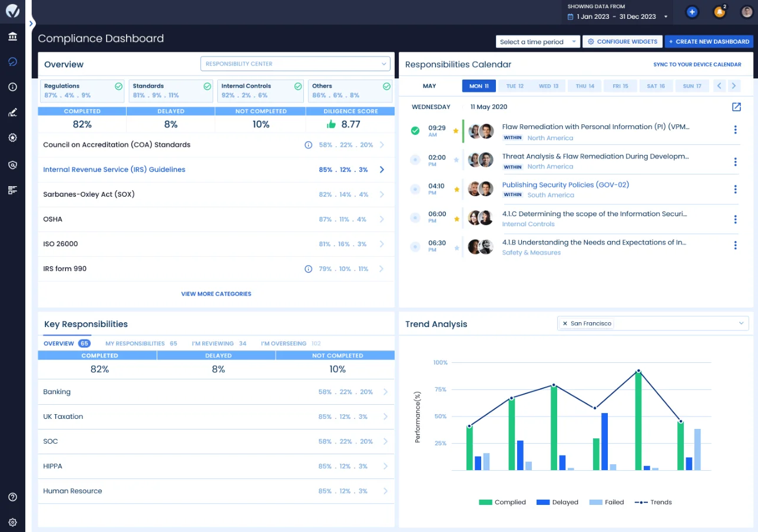Open the calendar in a new window icon
This screenshot has height=532, width=758.
736,107
